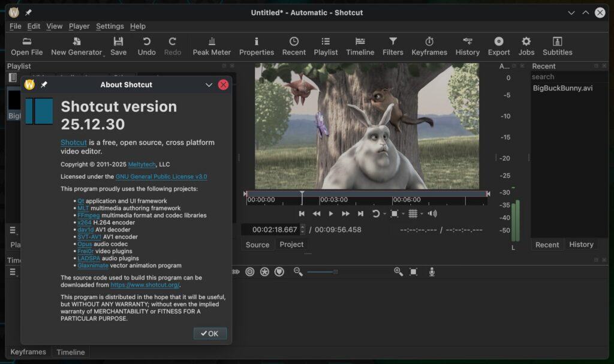
Task: Open the Peak Meter panel
Action: [x=211, y=45]
